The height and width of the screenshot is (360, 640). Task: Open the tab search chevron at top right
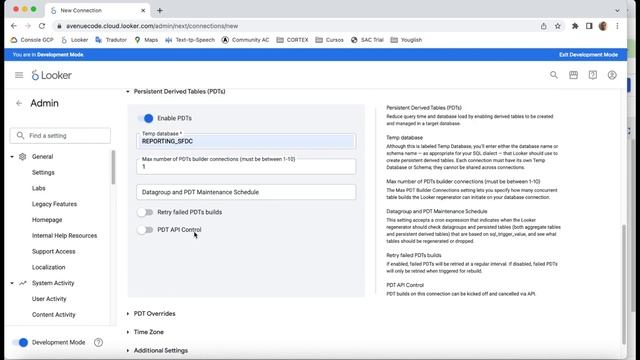tap(617, 10)
